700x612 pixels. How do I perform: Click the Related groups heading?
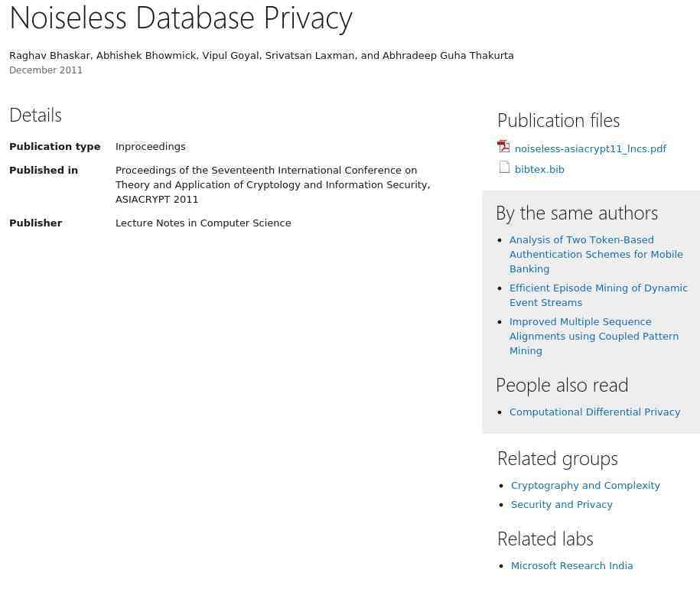click(558, 458)
